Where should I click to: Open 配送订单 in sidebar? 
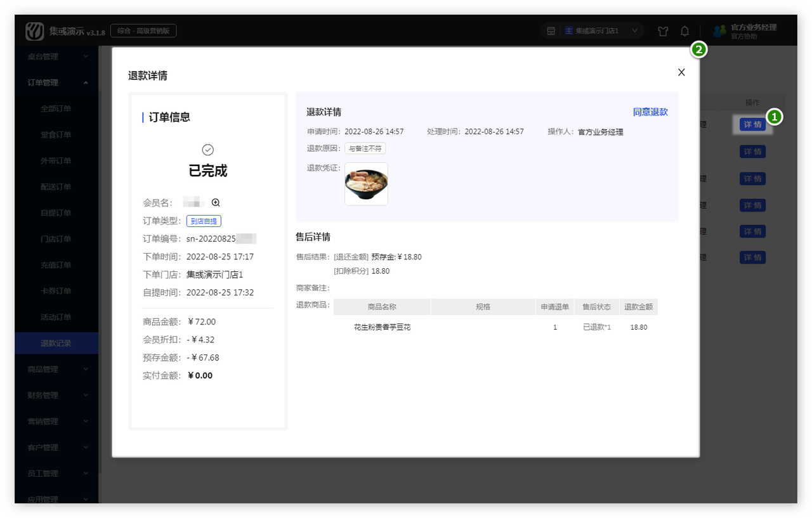(56, 186)
